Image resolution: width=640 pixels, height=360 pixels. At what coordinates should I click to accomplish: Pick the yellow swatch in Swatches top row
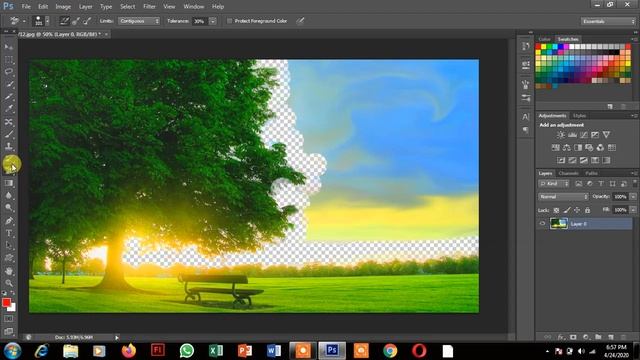click(x=544, y=47)
